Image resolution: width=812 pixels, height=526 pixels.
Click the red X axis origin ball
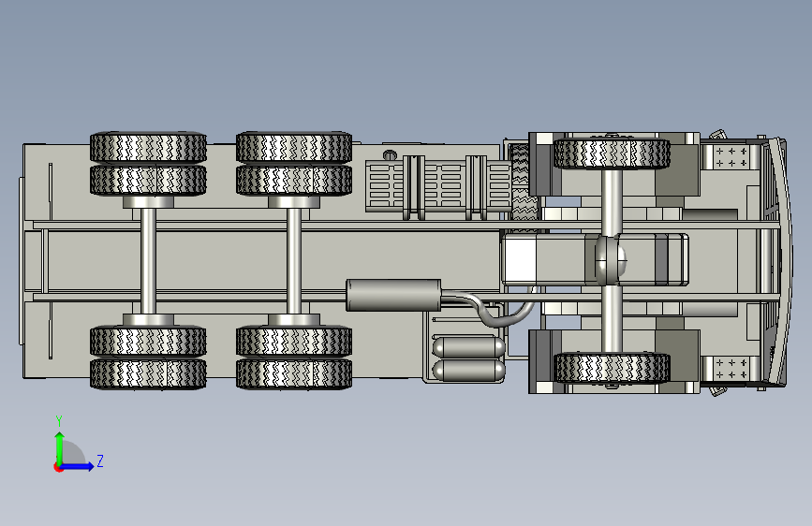(58, 467)
